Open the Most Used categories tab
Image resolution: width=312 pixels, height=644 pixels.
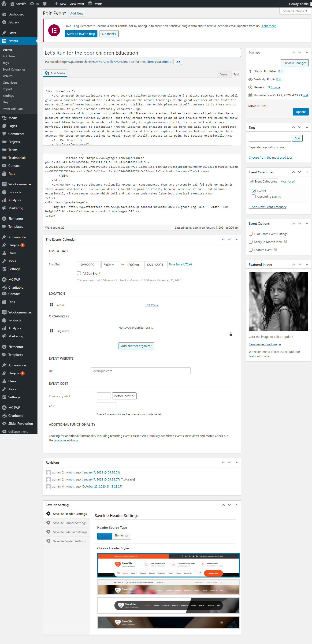click(x=287, y=181)
